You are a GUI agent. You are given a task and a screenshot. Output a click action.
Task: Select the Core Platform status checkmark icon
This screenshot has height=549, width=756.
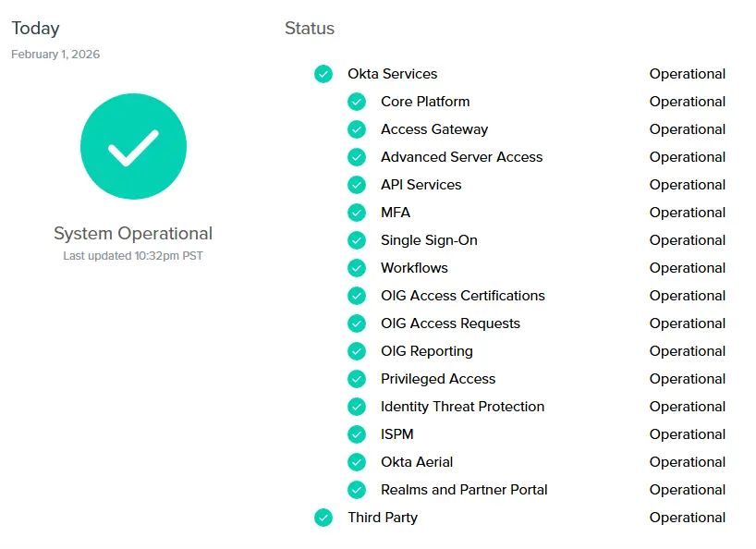click(x=357, y=102)
